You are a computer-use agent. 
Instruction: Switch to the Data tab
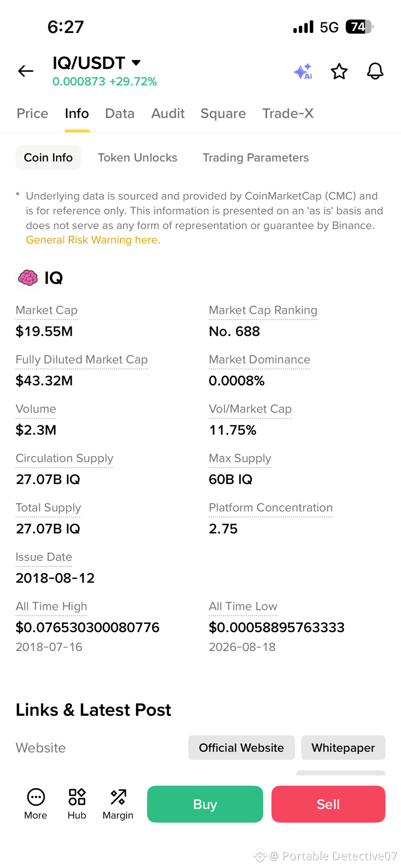[x=120, y=113]
